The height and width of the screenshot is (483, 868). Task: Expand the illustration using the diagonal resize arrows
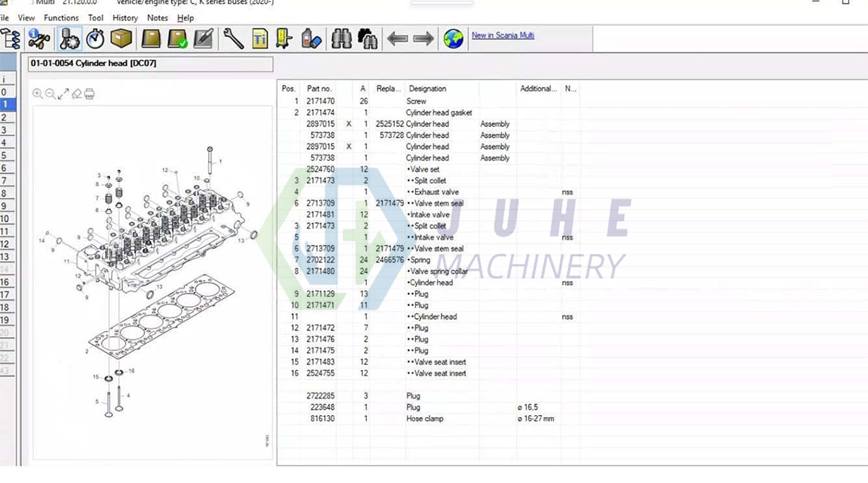point(61,94)
